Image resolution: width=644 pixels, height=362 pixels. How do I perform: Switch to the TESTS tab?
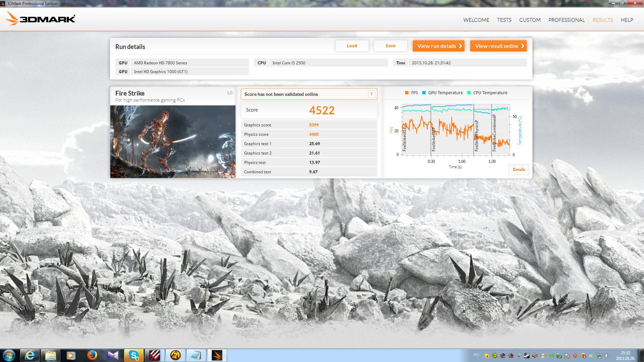point(504,20)
